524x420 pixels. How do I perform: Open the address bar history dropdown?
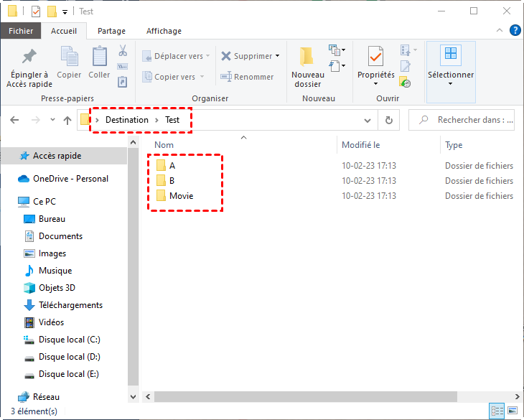[x=368, y=121]
